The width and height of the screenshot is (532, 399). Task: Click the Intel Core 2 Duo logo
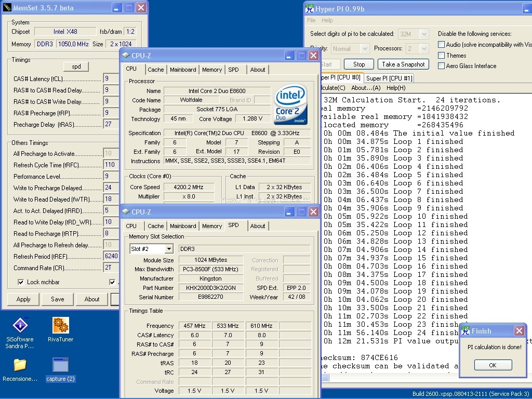click(x=290, y=104)
